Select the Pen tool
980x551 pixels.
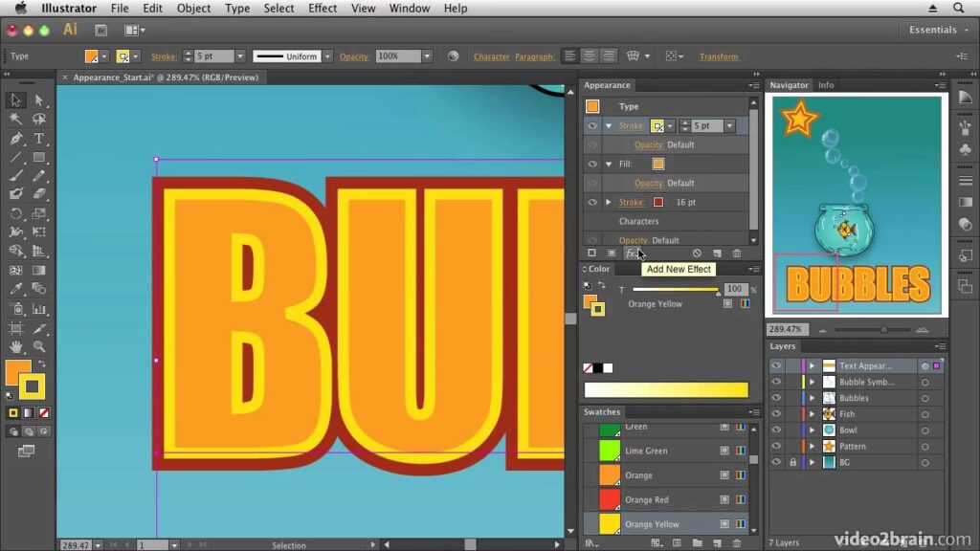16,139
